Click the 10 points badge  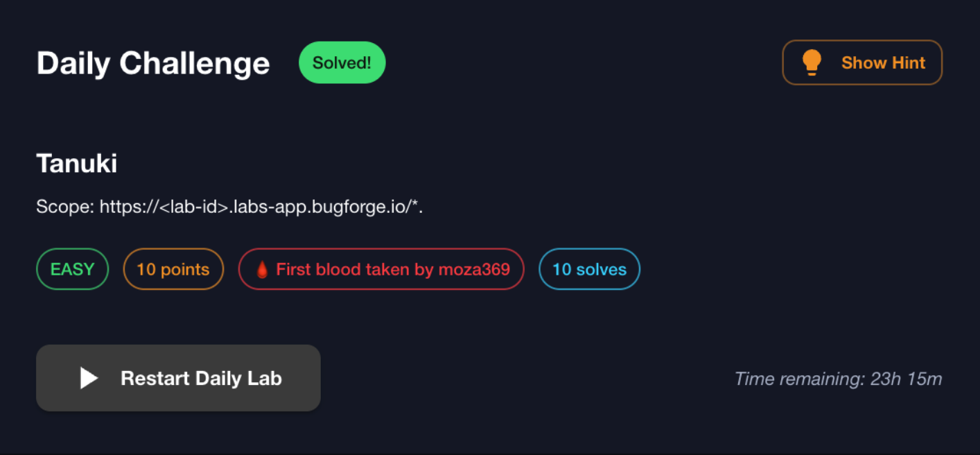(x=173, y=269)
